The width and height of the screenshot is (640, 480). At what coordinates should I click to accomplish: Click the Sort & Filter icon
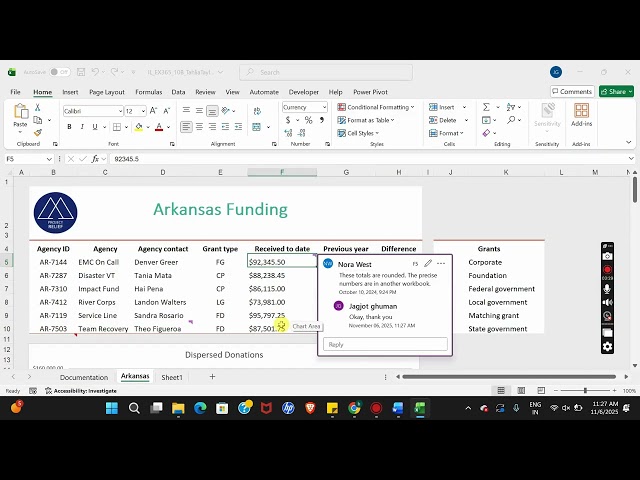(x=511, y=107)
